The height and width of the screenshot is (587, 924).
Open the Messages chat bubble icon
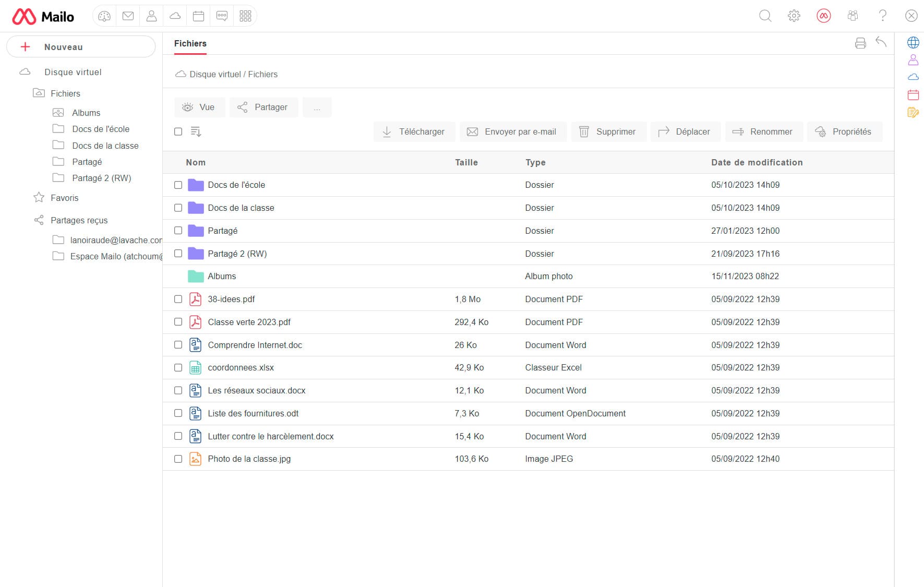click(222, 16)
